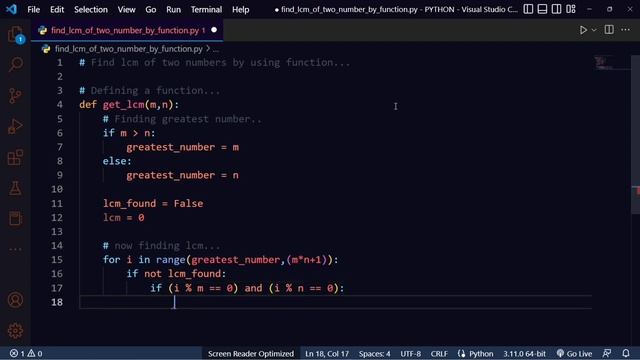
Task: Open the Source Control view
Action: 16,96
